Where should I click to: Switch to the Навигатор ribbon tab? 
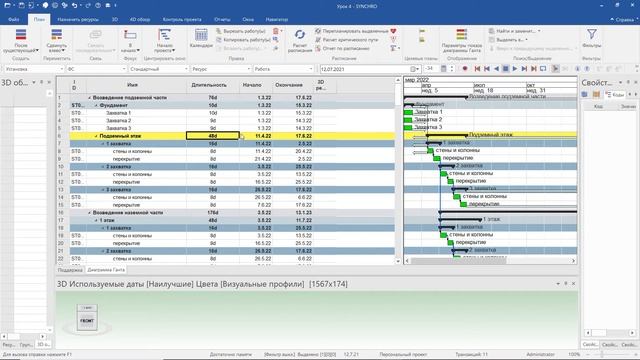(276, 19)
